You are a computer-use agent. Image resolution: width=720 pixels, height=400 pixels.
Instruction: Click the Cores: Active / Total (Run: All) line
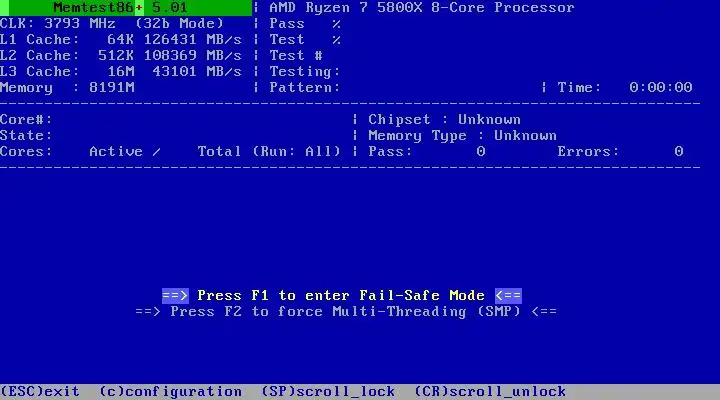click(170, 152)
